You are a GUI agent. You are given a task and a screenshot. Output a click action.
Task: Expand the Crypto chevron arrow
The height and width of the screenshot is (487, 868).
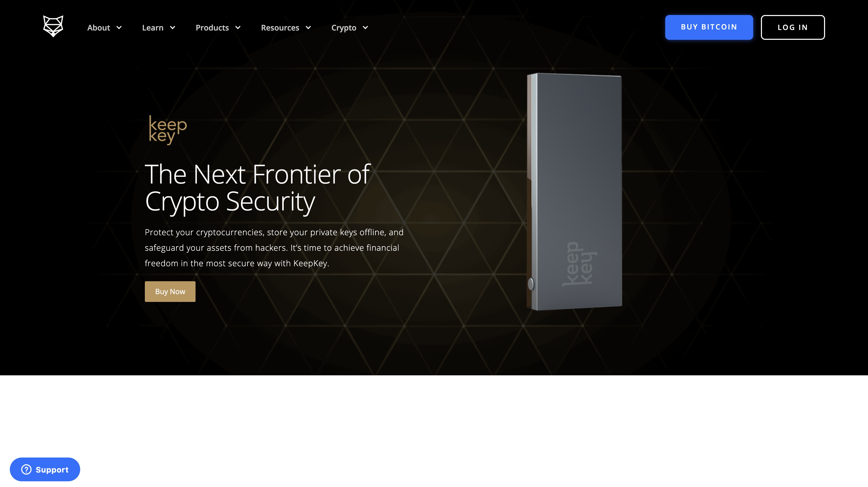tap(365, 28)
